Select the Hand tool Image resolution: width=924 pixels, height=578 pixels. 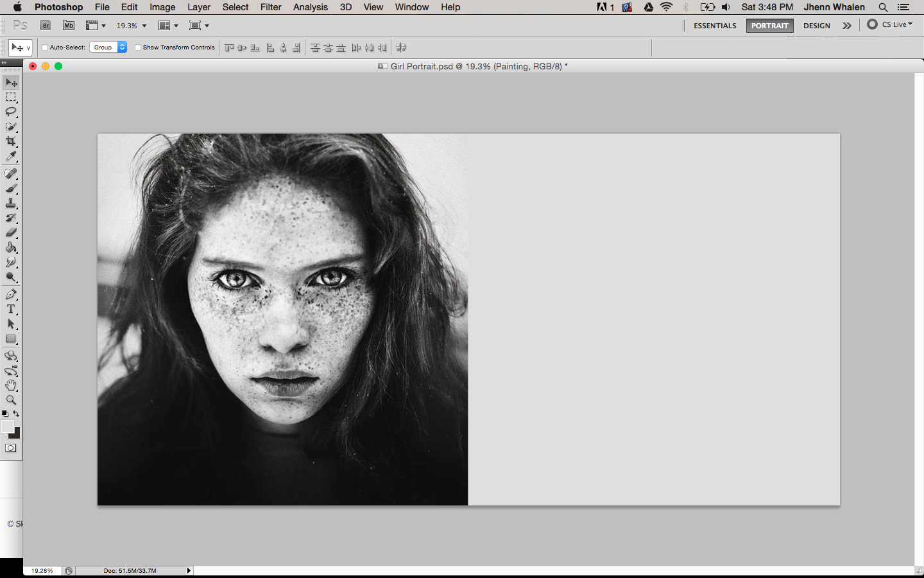[11, 385]
